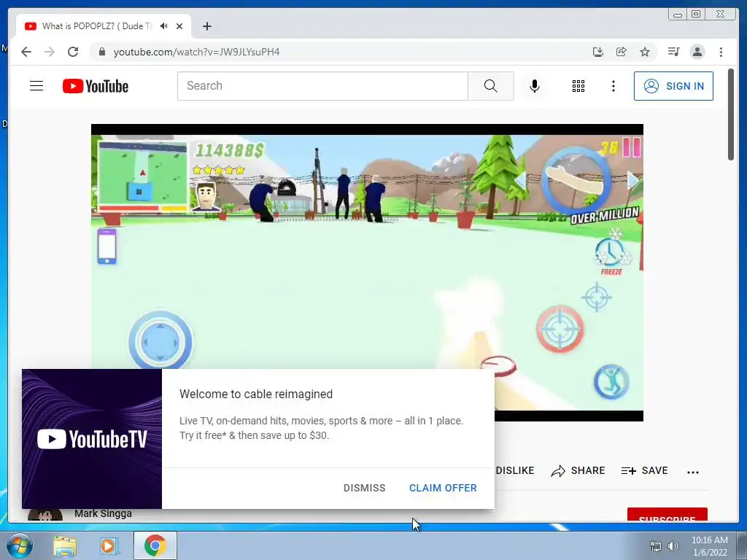Click the install app icon in address bar
Viewport: 747px width, 560px height.
click(x=598, y=52)
